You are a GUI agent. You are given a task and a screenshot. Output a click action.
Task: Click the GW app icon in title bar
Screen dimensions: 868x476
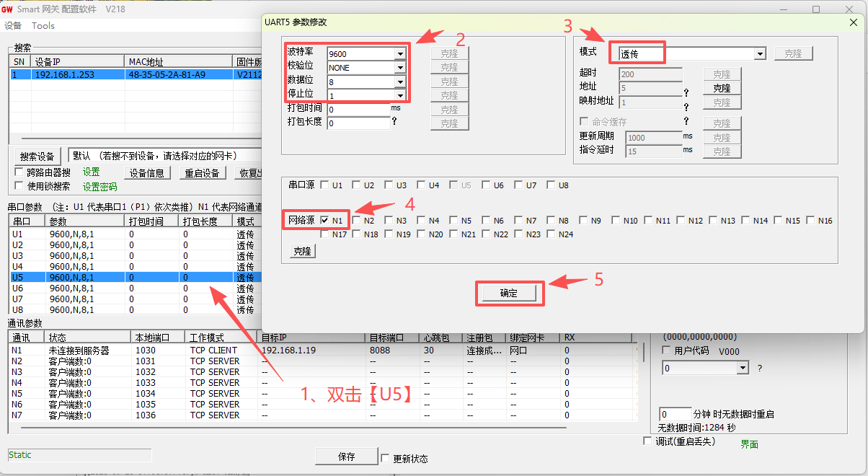point(7,9)
